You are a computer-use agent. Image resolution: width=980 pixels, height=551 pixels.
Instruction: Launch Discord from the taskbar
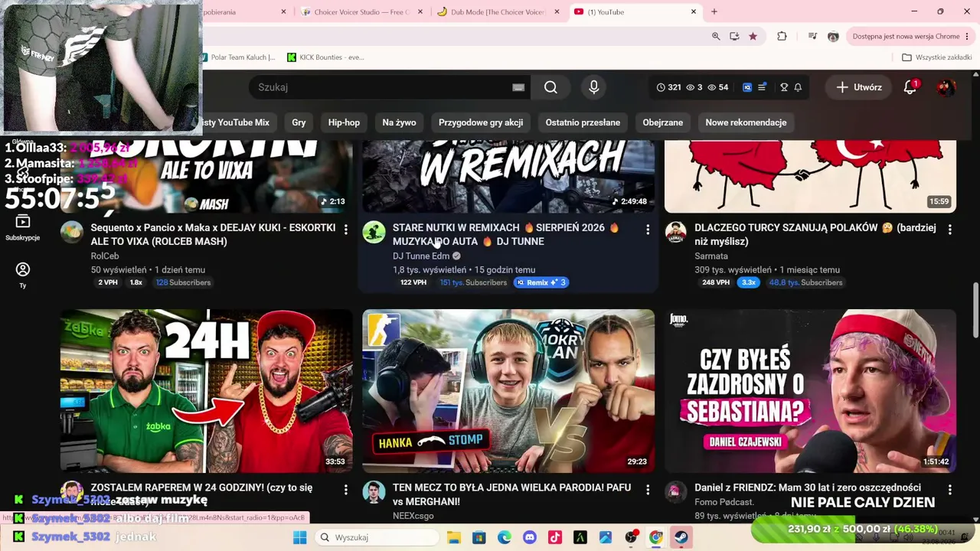pyautogui.click(x=530, y=537)
